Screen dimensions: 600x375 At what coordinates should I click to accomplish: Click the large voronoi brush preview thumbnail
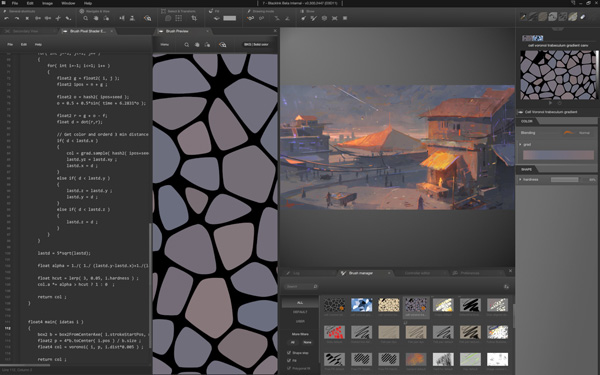pos(558,75)
